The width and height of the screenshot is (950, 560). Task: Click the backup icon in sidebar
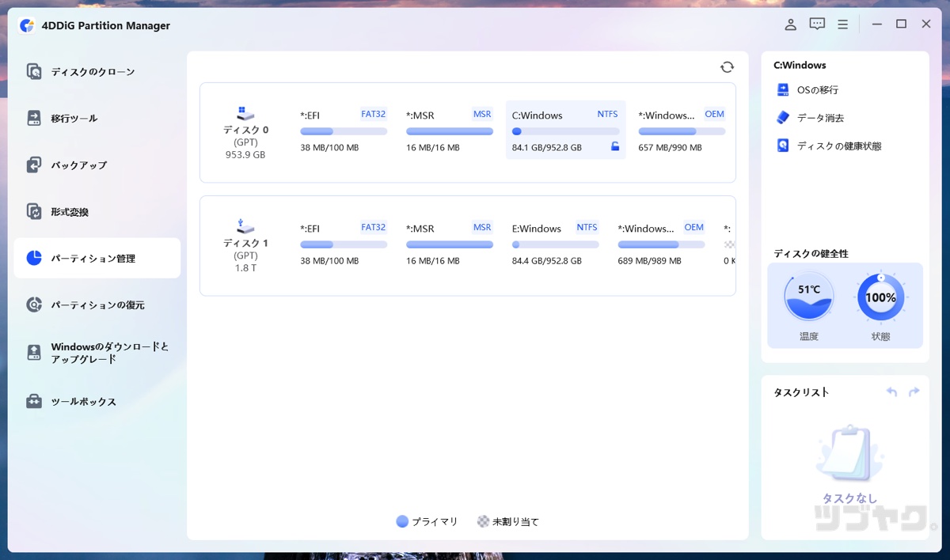point(34,165)
